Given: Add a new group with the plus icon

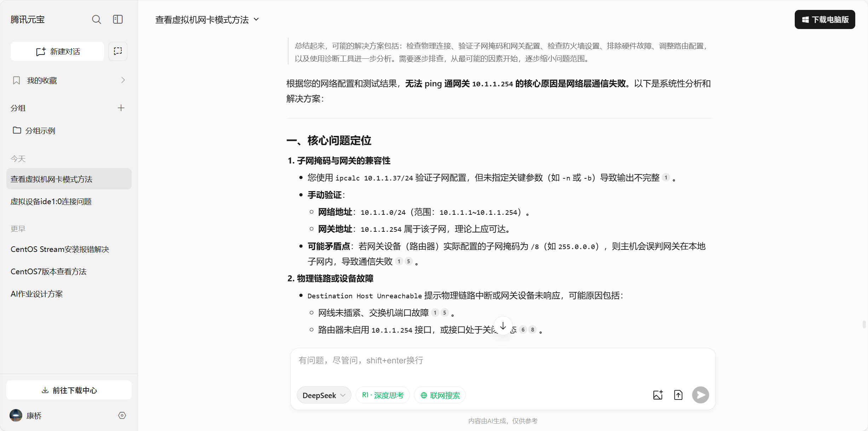Looking at the screenshot, I should tap(121, 108).
